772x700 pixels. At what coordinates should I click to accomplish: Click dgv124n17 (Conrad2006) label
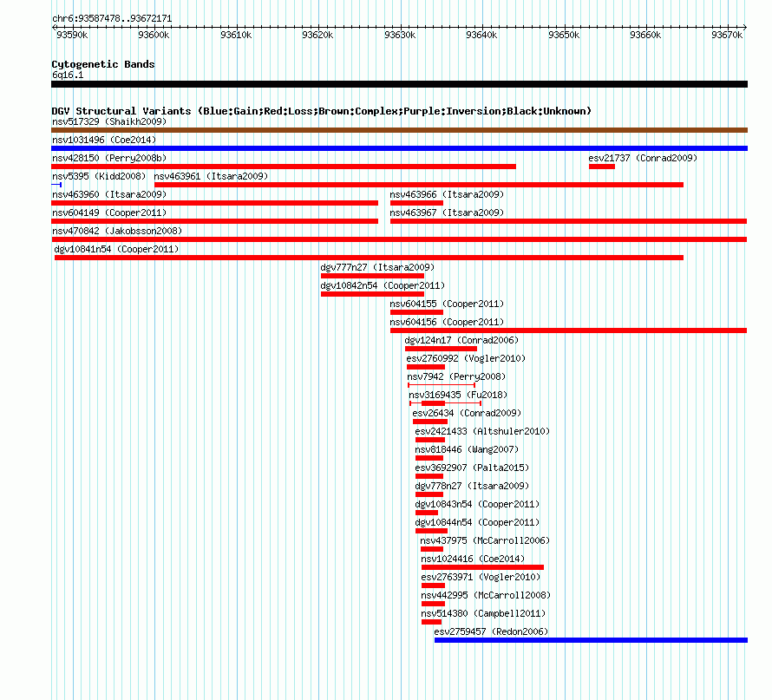point(461,340)
